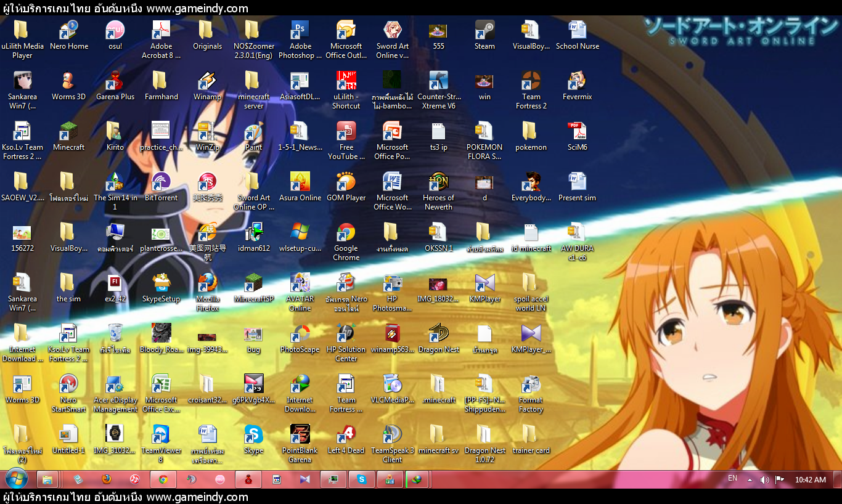Launch MinecraftSP
The width and height of the screenshot is (842, 504).
pyautogui.click(x=254, y=288)
